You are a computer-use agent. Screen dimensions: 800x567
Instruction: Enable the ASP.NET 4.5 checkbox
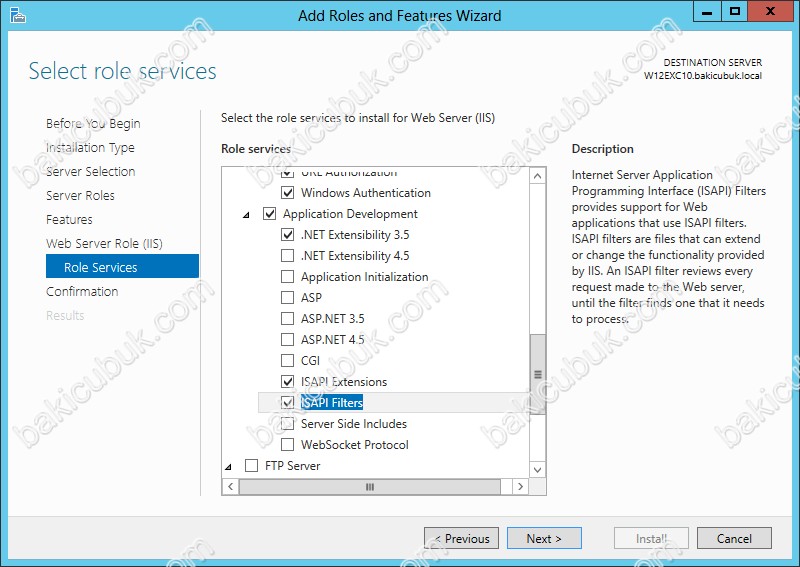click(x=288, y=339)
